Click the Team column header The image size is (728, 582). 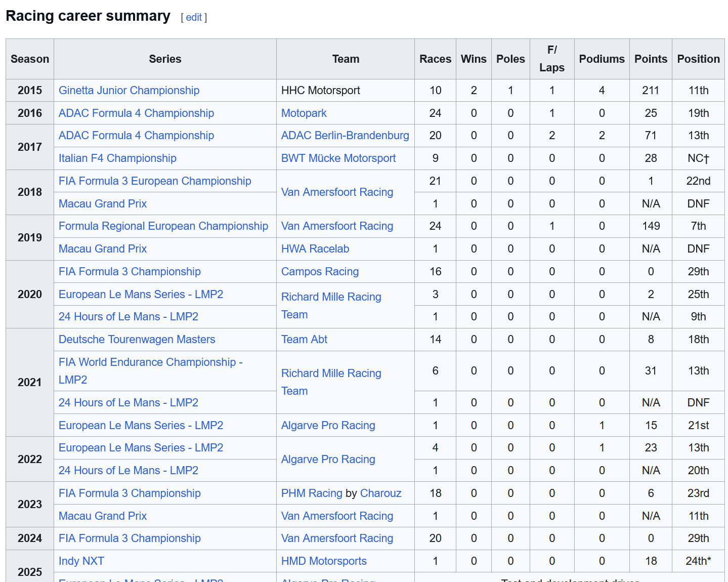tap(346, 59)
